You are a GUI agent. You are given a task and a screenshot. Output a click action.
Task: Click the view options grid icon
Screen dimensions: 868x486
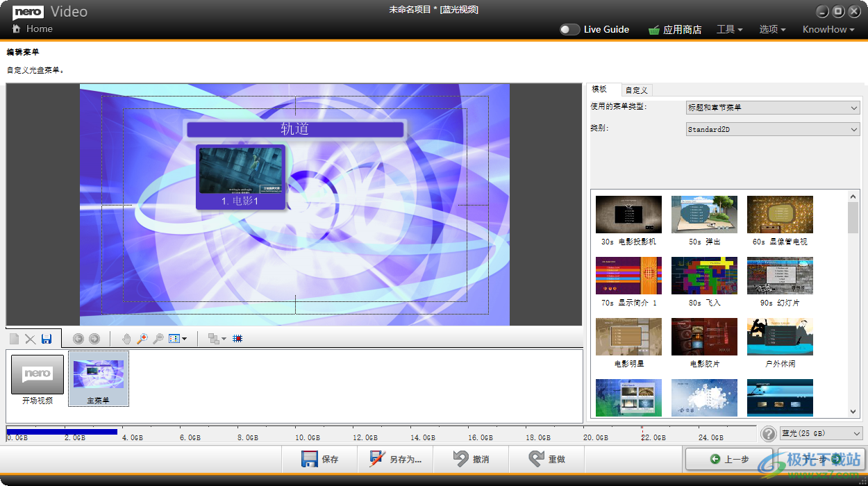(174, 339)
